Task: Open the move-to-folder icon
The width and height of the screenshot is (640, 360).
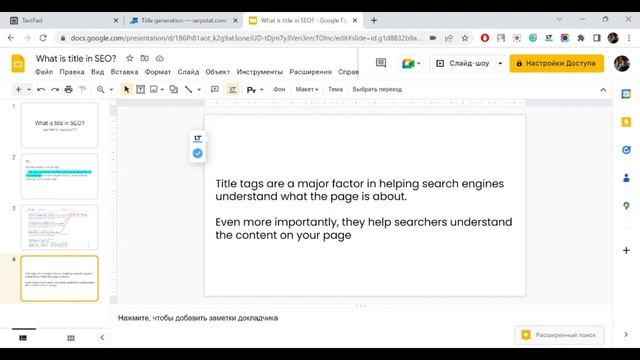Action: tap(144, 58)
